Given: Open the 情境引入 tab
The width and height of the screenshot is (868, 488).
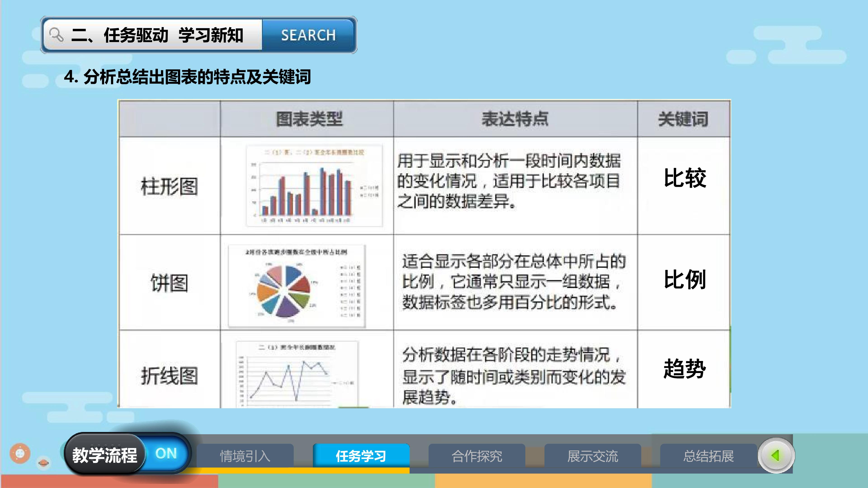Looking at the screenshot, I should click(x=245, y=456).
